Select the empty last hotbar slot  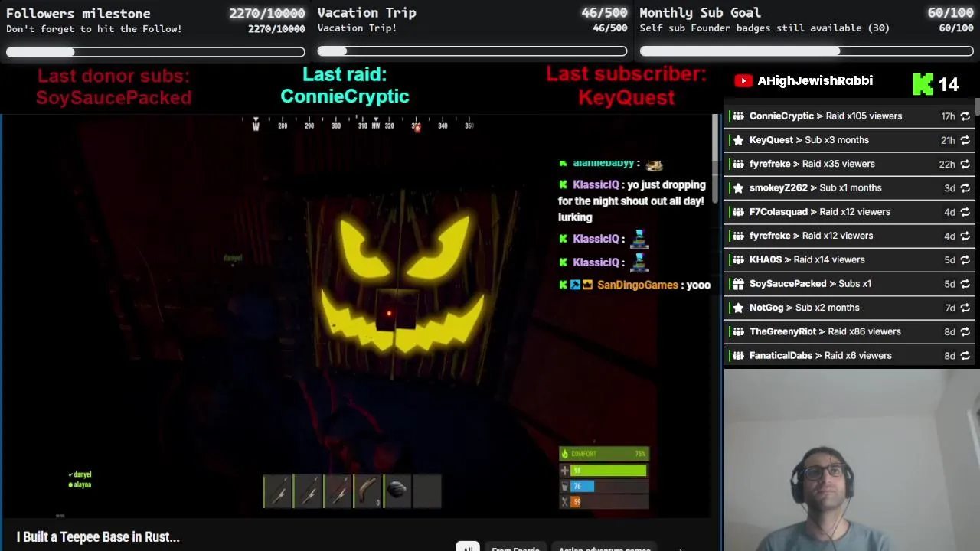pyautogui.click(x=427, y=491)
